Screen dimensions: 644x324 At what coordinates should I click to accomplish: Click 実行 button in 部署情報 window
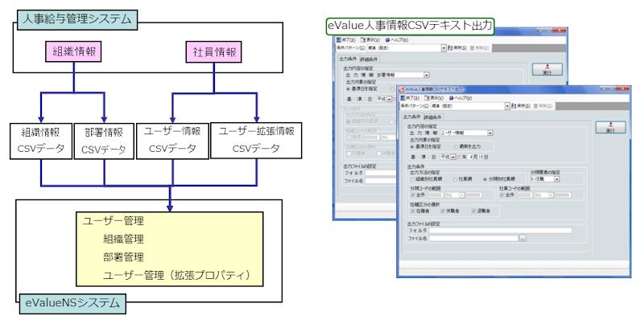[547, 69]
